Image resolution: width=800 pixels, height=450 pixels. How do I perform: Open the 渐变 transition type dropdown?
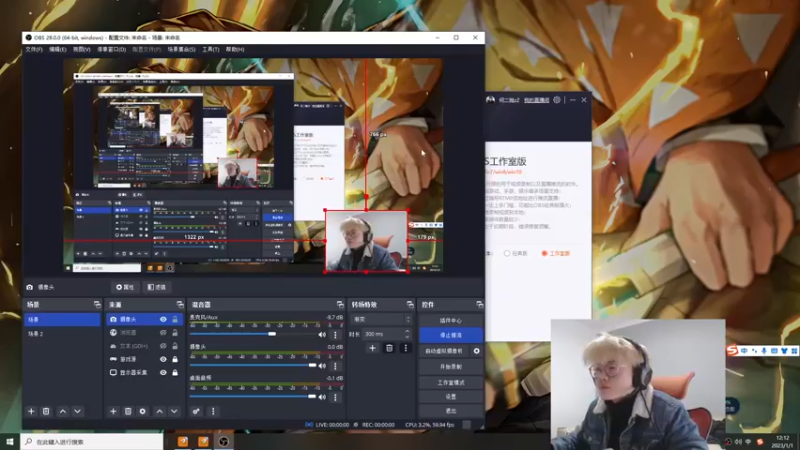pos(381,319)
